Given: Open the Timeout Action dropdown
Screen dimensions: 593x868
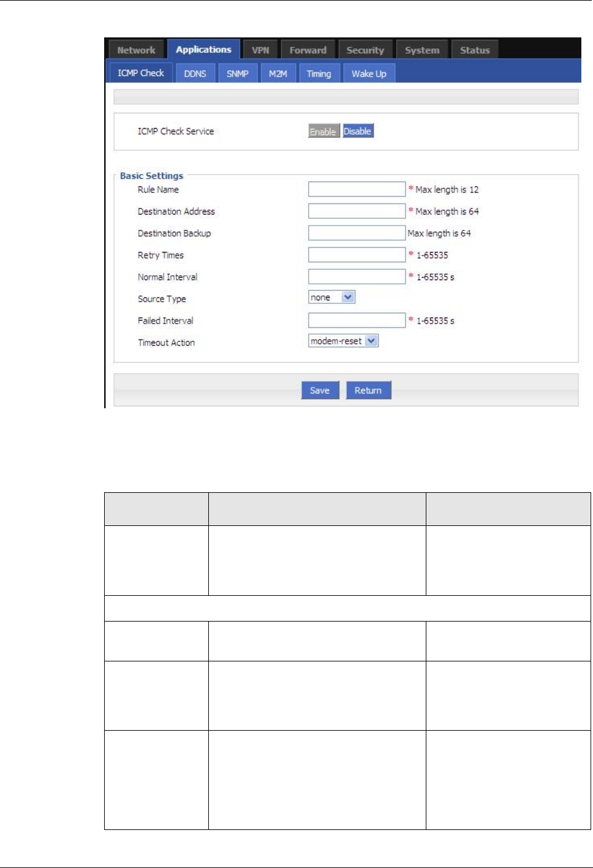Looking at the screenshot, I should point(343,341).
